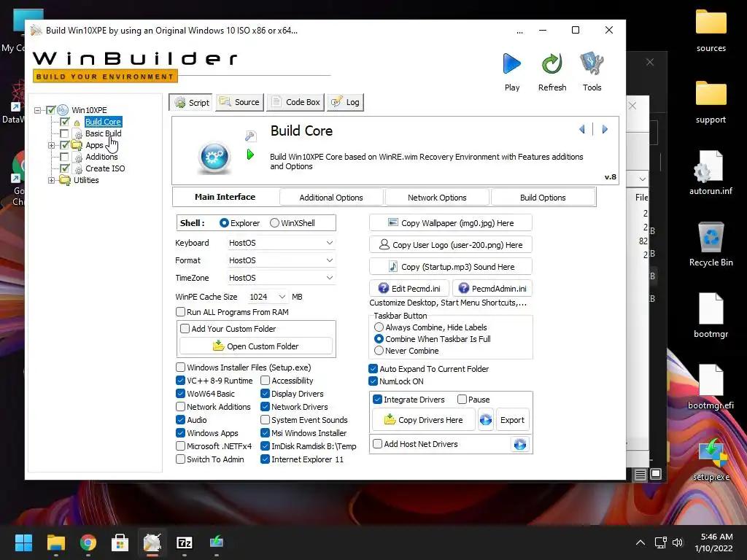
Task: Click Copy Drivers Here button
Action: pyautogui.click(x=423, y=419)
